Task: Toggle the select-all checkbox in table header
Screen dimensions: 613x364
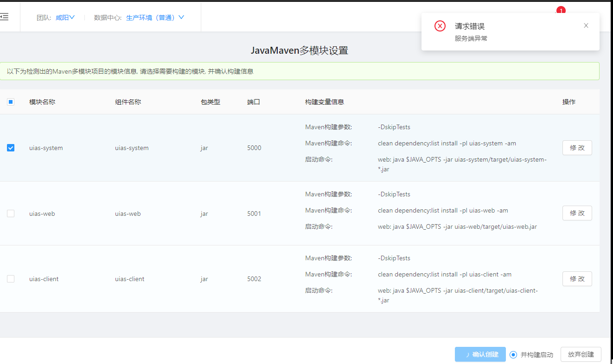Action: tap(11, 101)
